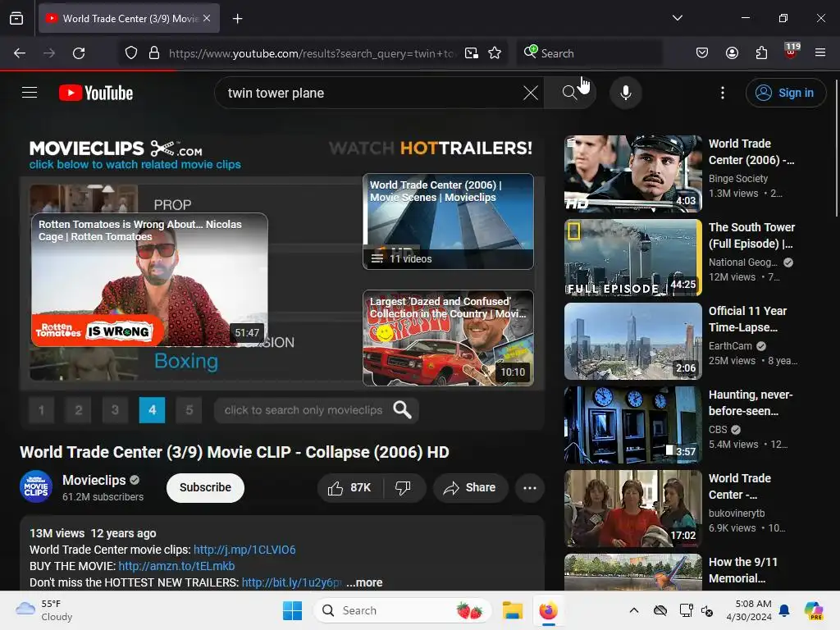This screenshot has width=840, height=630.
Task: Open World Trade Center (2006) Binge Society video
Action: pyautogui.click(x=633, y=174)
